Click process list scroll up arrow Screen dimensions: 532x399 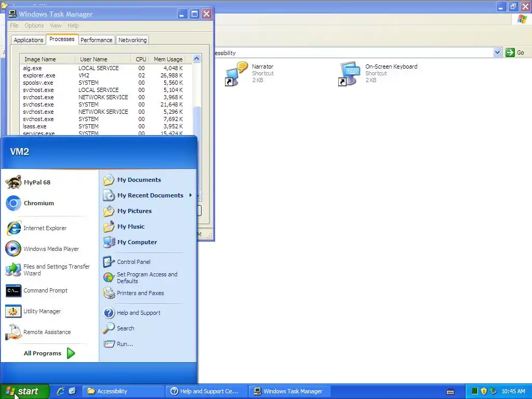pos(197,59)
